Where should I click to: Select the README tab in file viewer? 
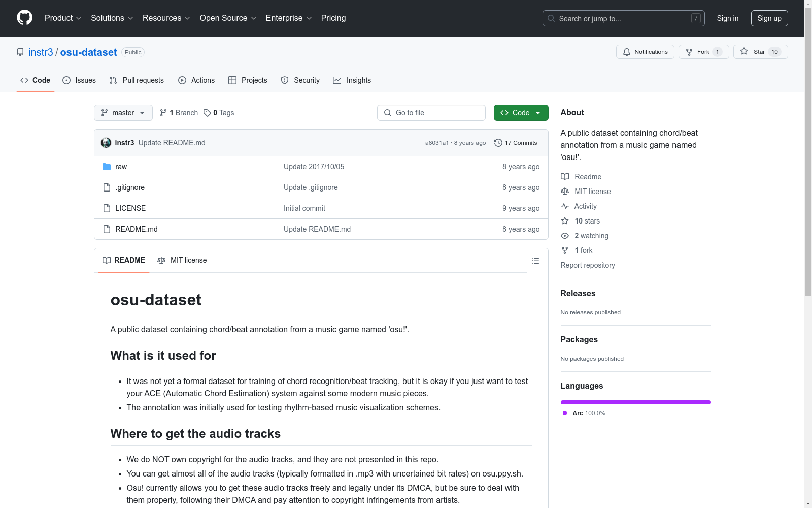(x=124, y=260)
